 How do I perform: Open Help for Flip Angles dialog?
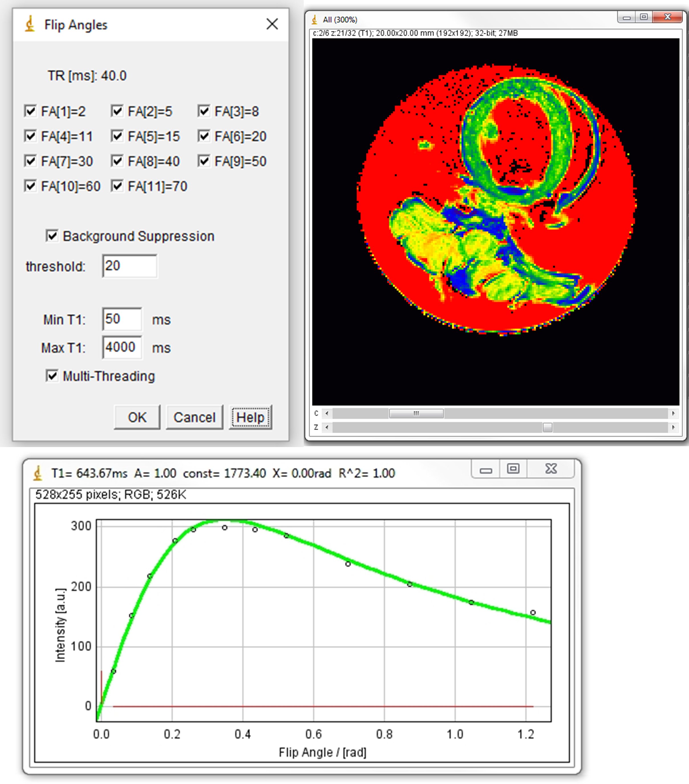coord(250,417)
